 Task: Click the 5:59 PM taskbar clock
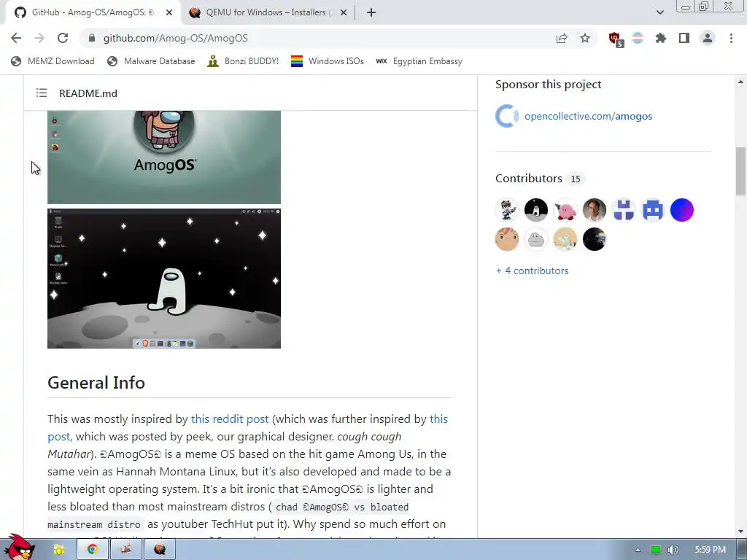tap(710, 550)
